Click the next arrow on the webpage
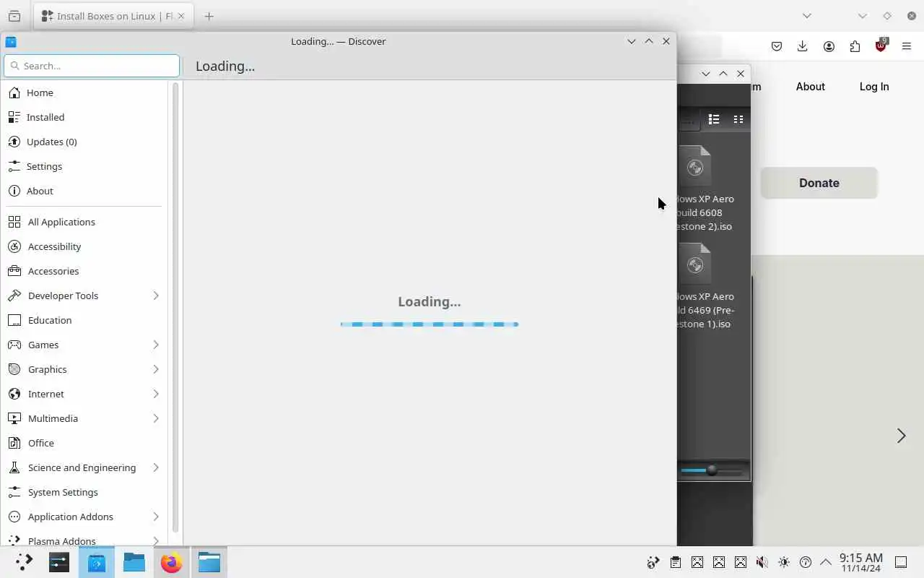924x578 pixels. (901, 436)
